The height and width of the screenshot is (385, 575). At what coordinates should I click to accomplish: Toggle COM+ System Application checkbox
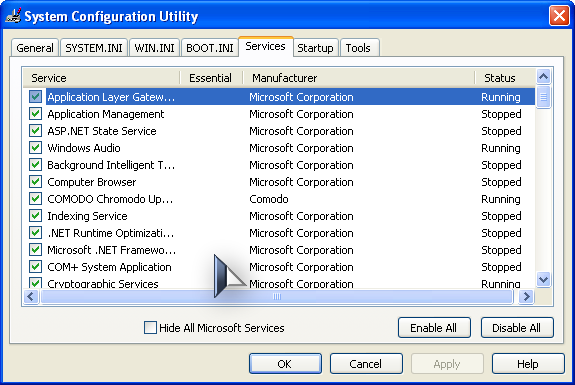tap(36, 267)
